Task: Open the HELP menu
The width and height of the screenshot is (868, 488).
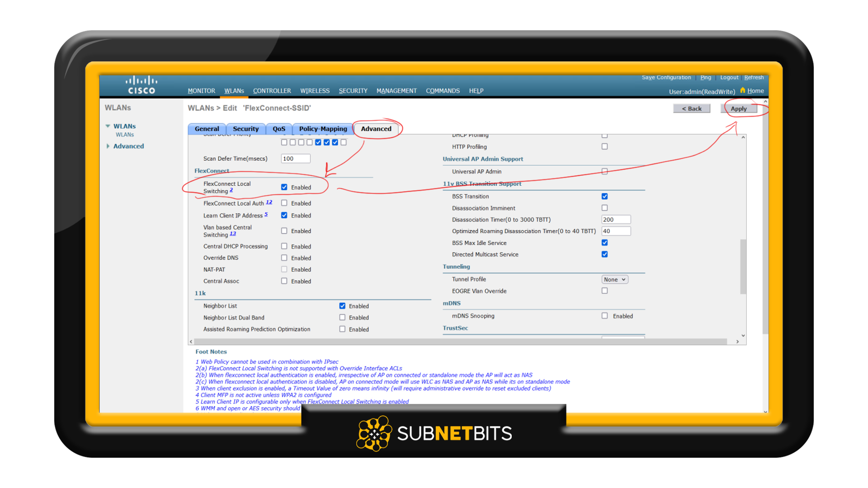Action: pyautogui.click(x=476, y=91)
